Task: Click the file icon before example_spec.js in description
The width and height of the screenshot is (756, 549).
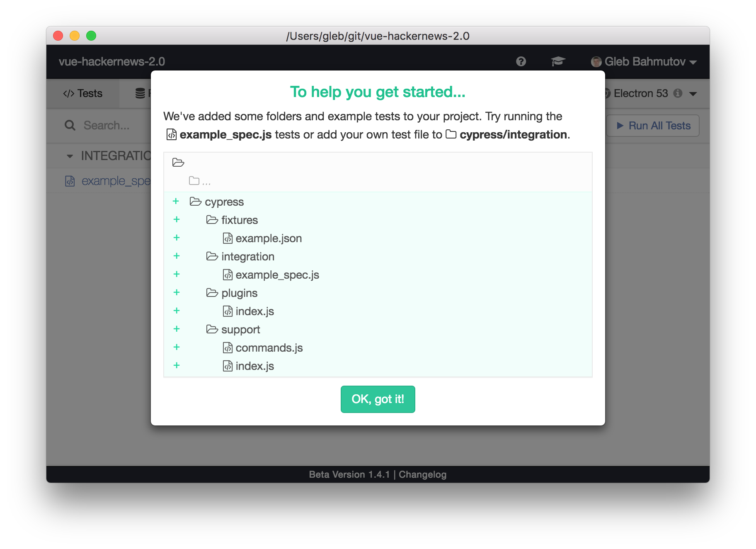Action: point(171,134)
